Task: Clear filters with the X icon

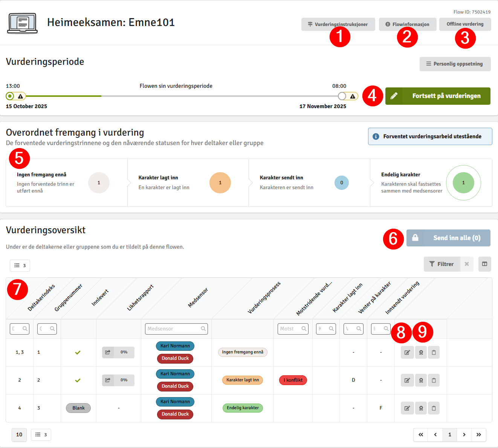Action: pyautogui.click(x=467, y=264)
